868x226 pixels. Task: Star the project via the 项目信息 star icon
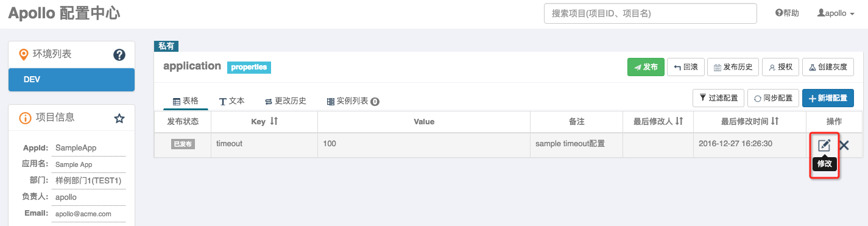pos(119,118)
